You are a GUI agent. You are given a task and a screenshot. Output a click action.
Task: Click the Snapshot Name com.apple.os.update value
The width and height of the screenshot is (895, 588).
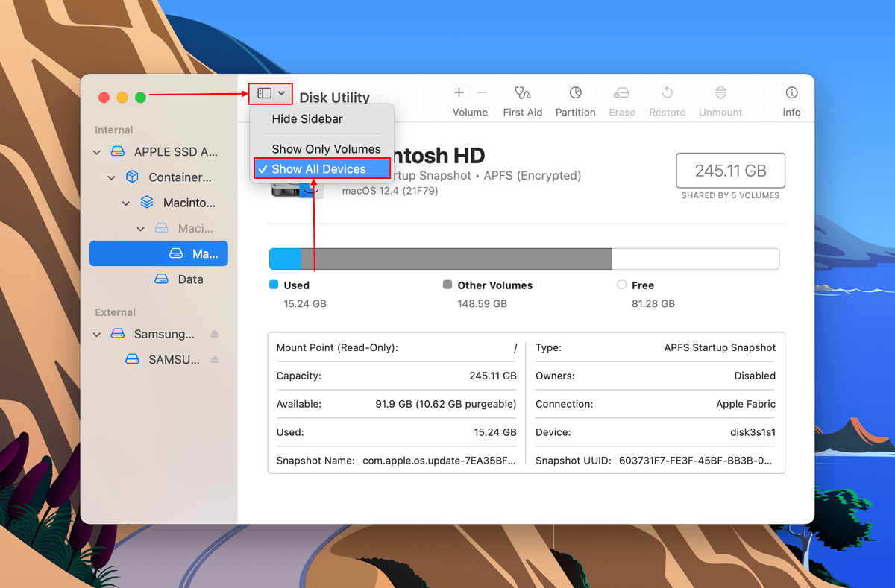click(x=439, y=461)
